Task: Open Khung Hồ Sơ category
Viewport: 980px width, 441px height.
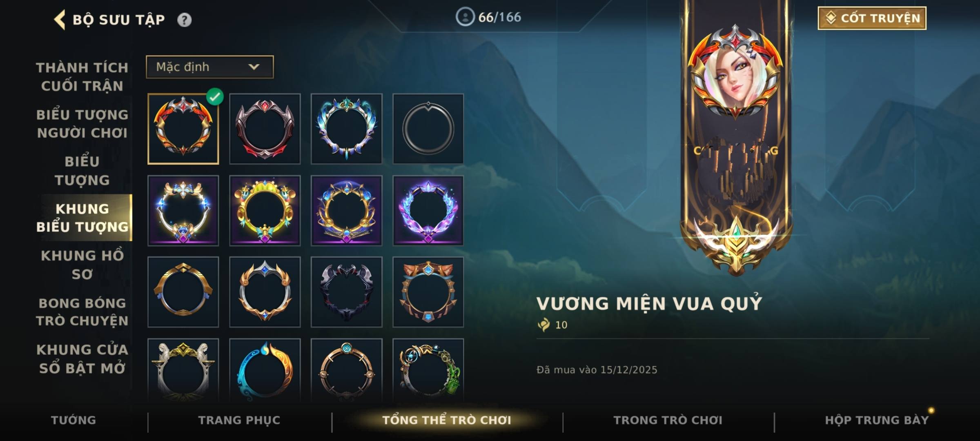Action: point(82,265)
